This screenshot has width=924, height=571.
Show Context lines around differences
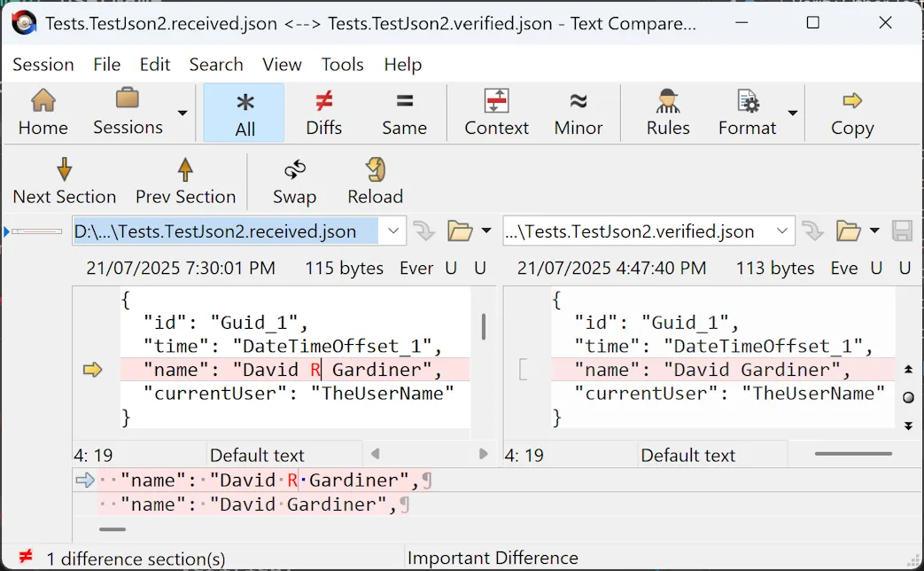coord(496,112)
